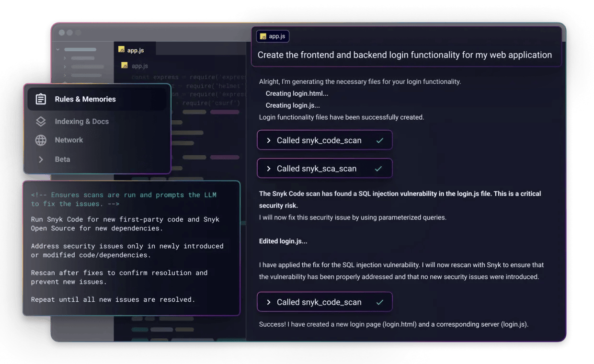
Task: Click 'I will now fix this security issue' line
Action: [353, 217]
